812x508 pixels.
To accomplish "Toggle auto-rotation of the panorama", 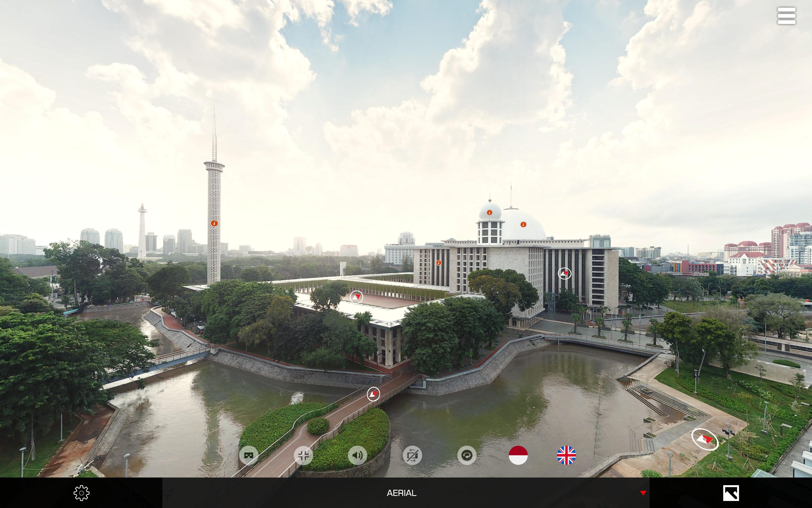I will coord(467,455).
